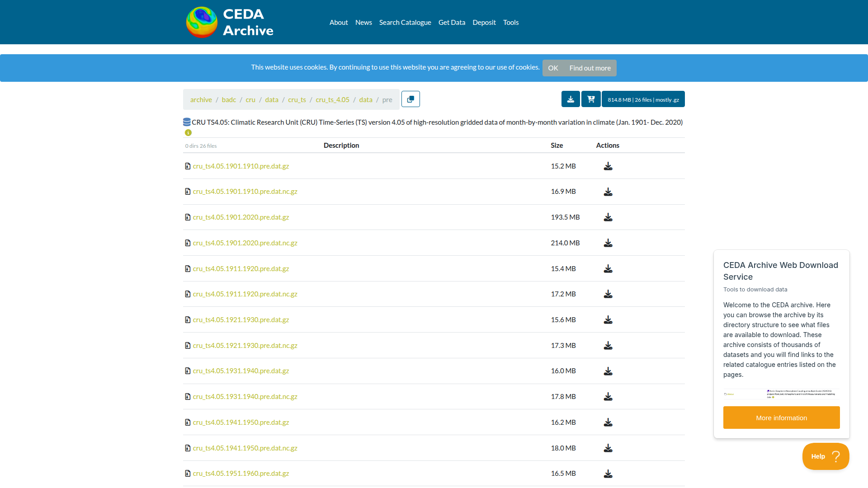Open the About menu
The height and width of the screenshot is (488, 868).
(x=339, y=22)
